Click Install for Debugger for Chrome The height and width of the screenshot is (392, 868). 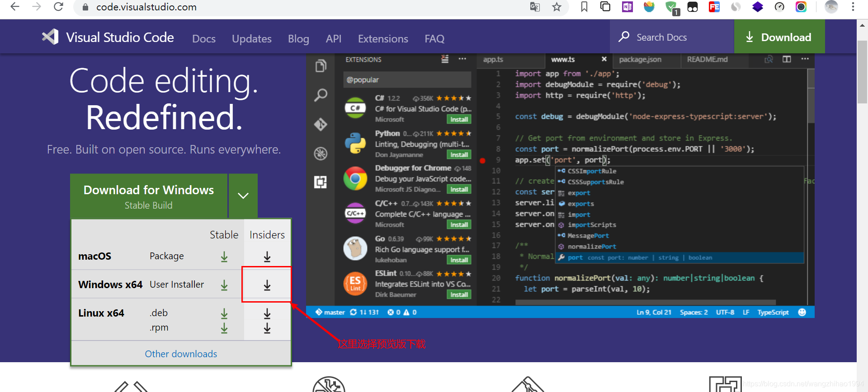click(459, 190)
